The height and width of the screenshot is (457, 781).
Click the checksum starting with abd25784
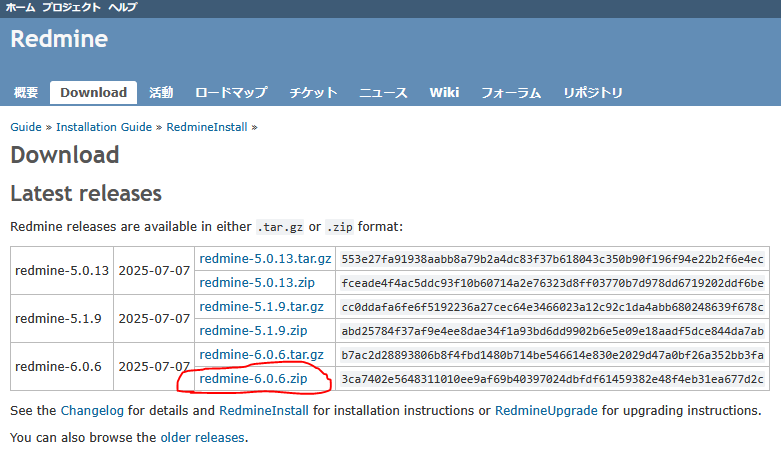point(552,331)
